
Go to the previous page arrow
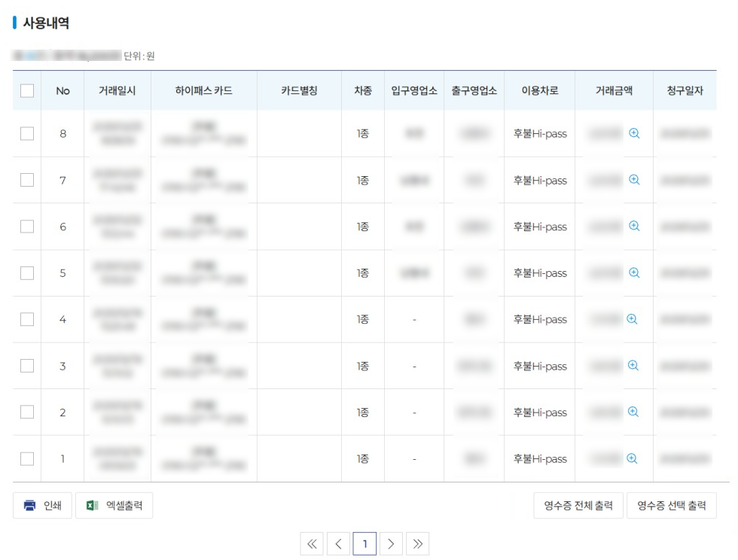pos(340,543)
